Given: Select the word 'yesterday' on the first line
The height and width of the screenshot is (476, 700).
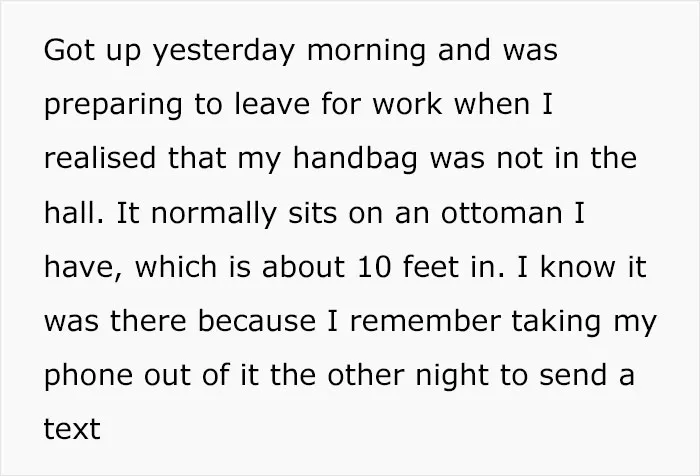Looking at the screenshot, I should pos(224,50).
